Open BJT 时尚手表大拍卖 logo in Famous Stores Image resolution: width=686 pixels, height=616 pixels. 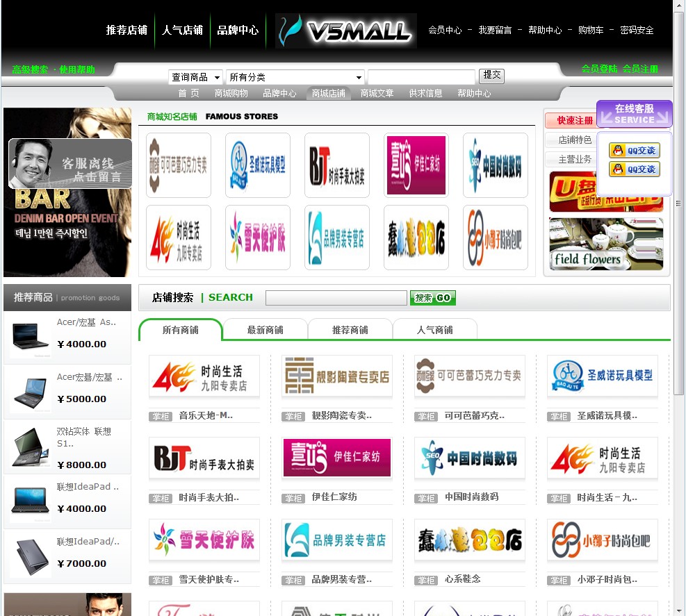(x=337, y=165)
